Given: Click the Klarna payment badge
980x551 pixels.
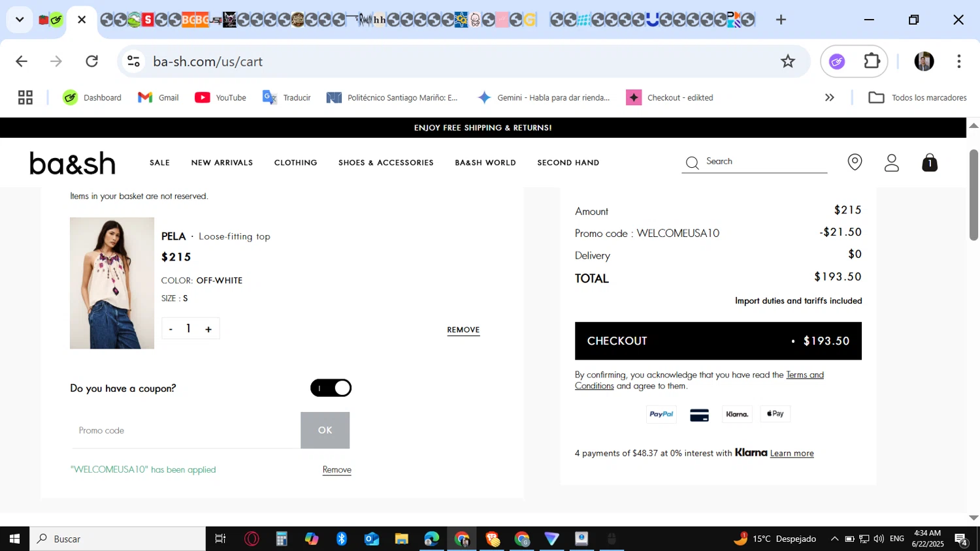Looking at the screenshot, I should click(x=737, y=414).
